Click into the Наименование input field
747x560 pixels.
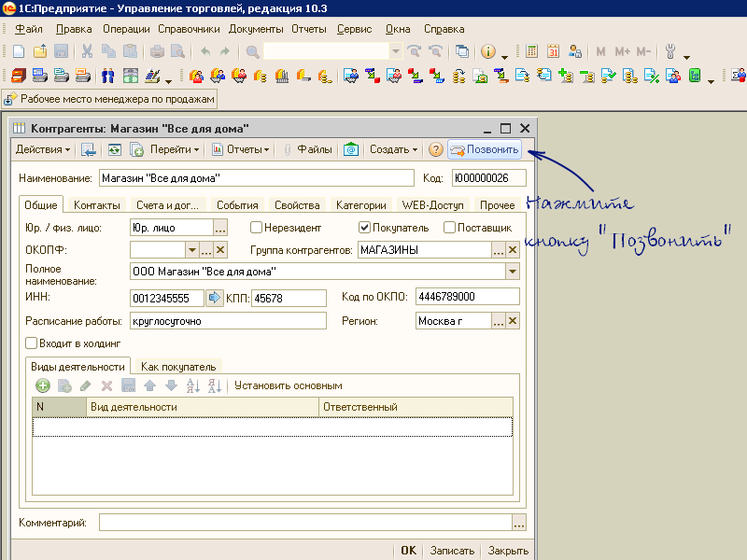coord(257,178)
